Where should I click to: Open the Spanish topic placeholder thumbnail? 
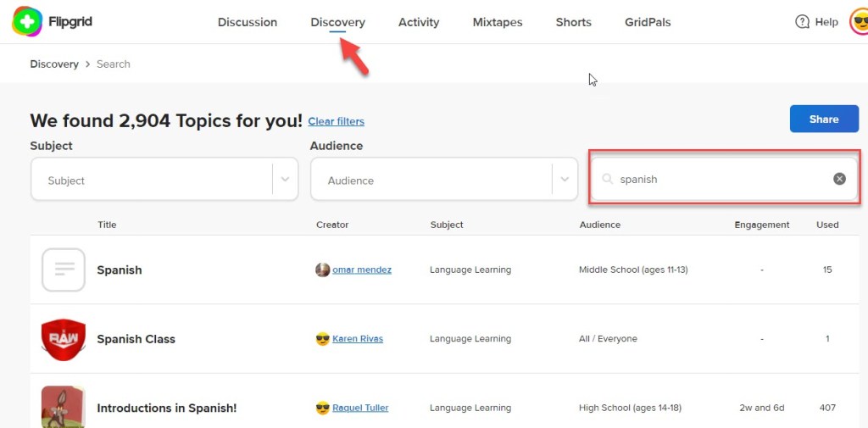point(64,270)
